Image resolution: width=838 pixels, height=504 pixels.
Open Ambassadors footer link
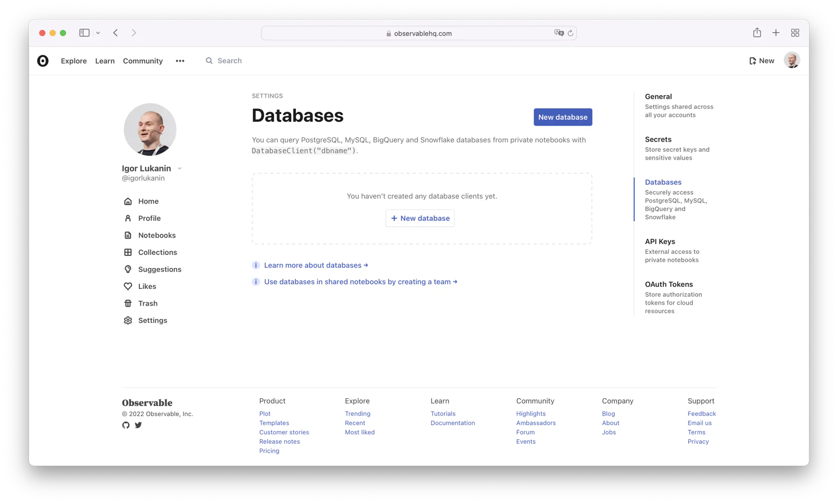tap(536, 423)
